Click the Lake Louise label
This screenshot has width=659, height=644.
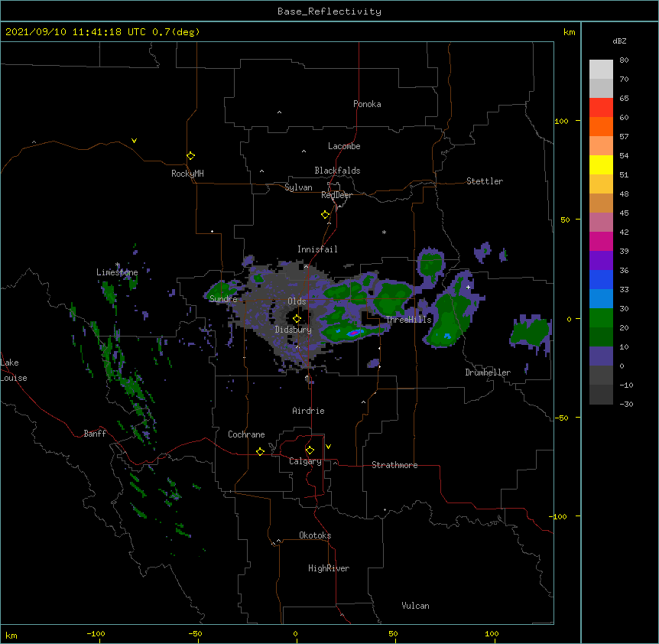click(14, 370)
